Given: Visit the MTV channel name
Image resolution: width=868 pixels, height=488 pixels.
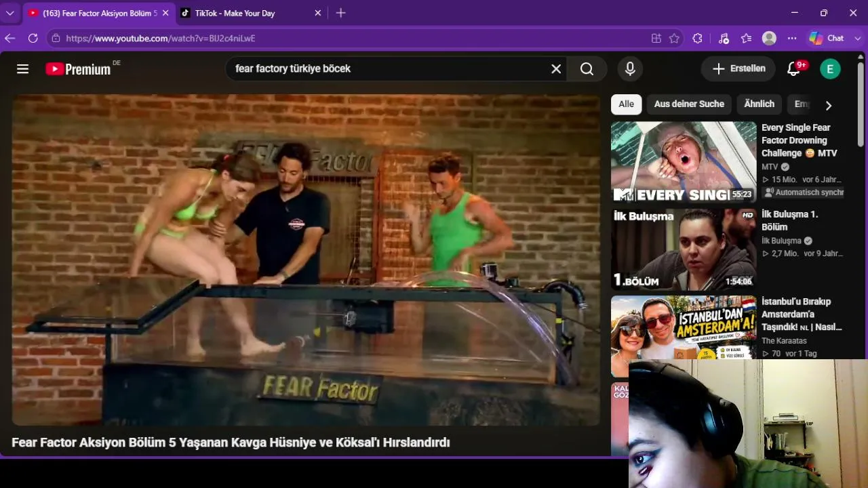Looking at the screenshot, I should click(770, 167).
